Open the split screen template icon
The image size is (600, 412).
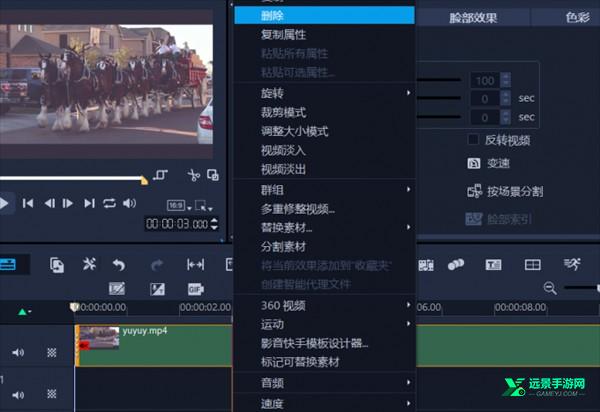click(532, 265)
